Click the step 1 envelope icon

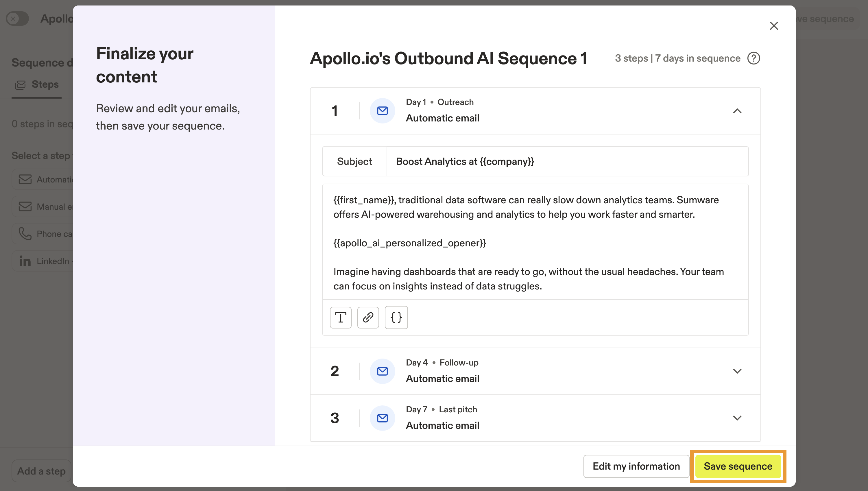(x=382, y=111)
